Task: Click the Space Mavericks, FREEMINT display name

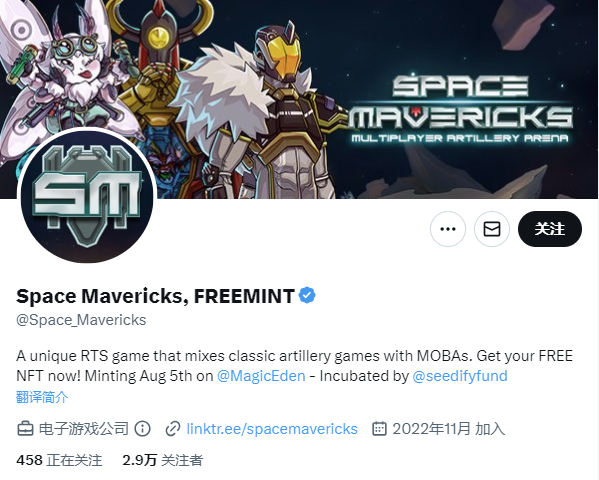Action: [x=155, y=296]
